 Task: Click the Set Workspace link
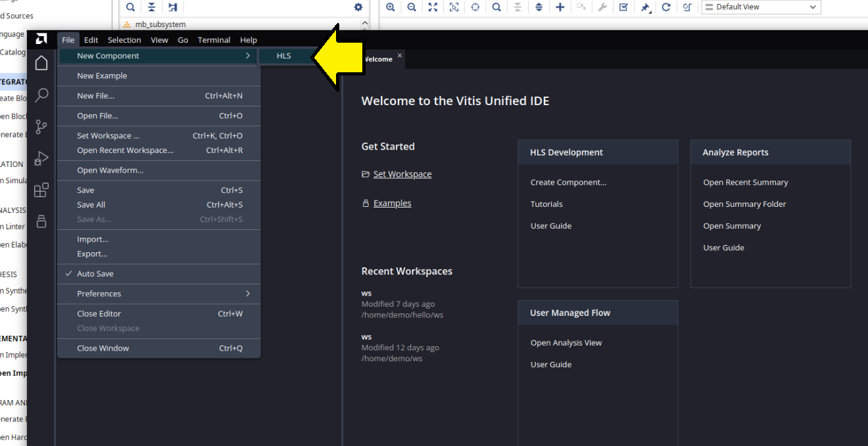pyautogui.click(x=402, y=174)
